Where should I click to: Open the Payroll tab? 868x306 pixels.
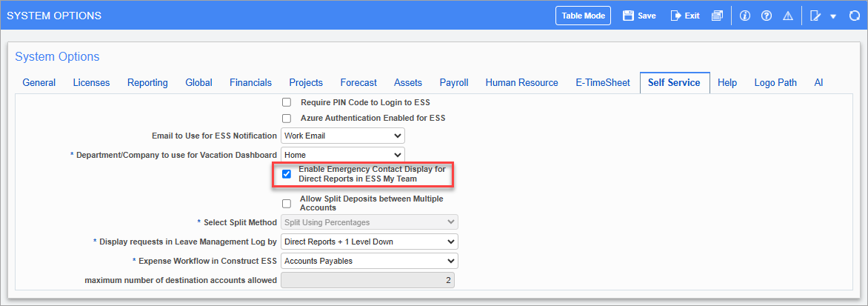(454, 82)
